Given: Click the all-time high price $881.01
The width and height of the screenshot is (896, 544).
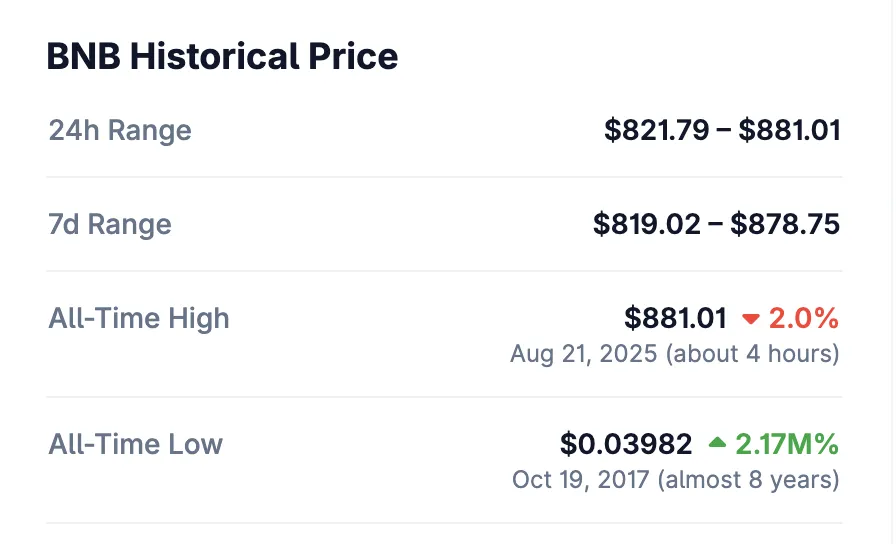Looking at the screenshot, I should click(675, 319).
